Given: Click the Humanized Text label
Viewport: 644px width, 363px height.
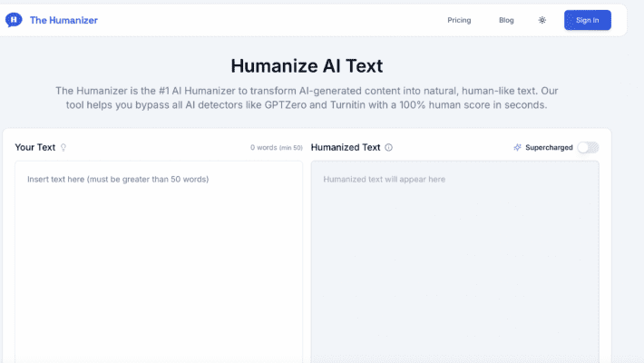Looking at the screenshot, I should pos(346,148).
